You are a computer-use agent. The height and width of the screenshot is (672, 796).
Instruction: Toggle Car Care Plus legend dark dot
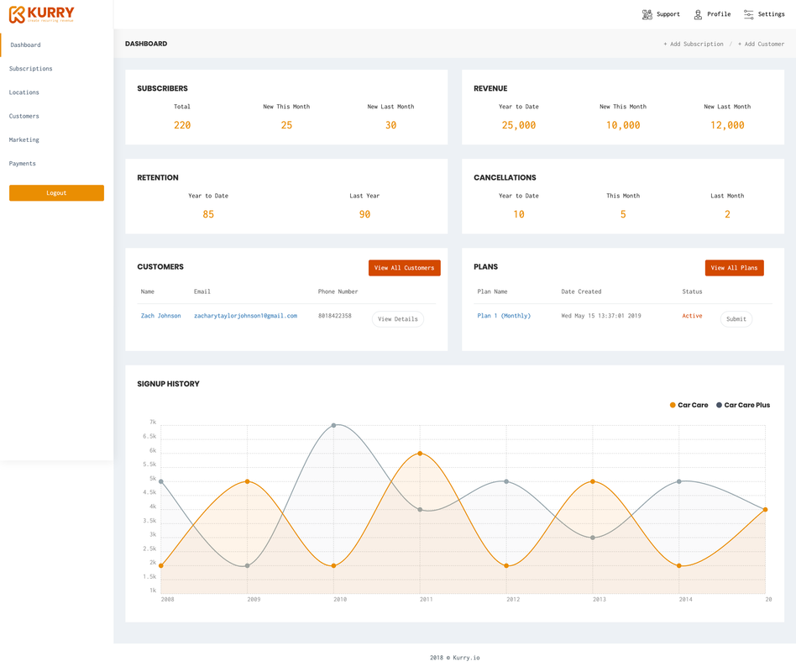(719, 405)
